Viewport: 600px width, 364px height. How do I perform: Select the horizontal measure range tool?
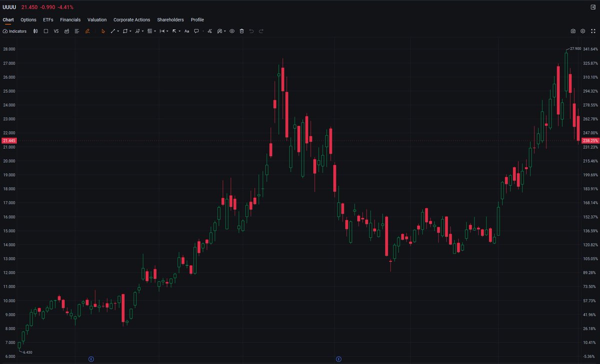[x=162, y=31]
